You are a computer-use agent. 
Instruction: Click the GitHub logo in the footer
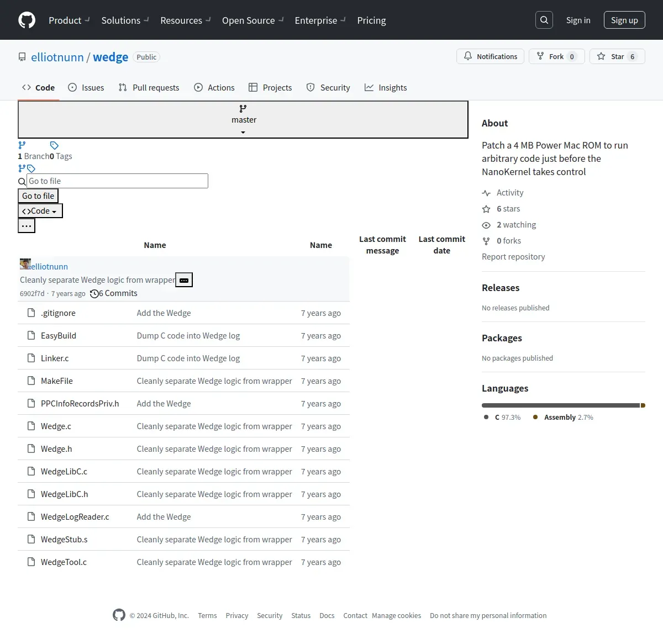pos(119,615)
